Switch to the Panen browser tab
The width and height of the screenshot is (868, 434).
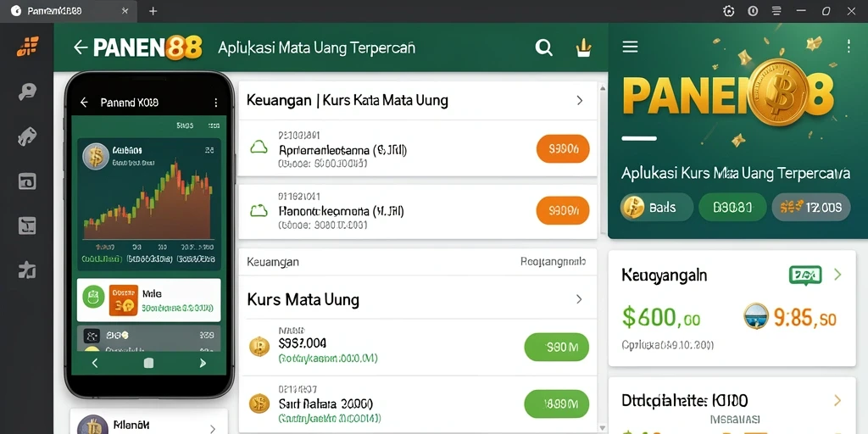pyautogui.click(x=68, y=11)
